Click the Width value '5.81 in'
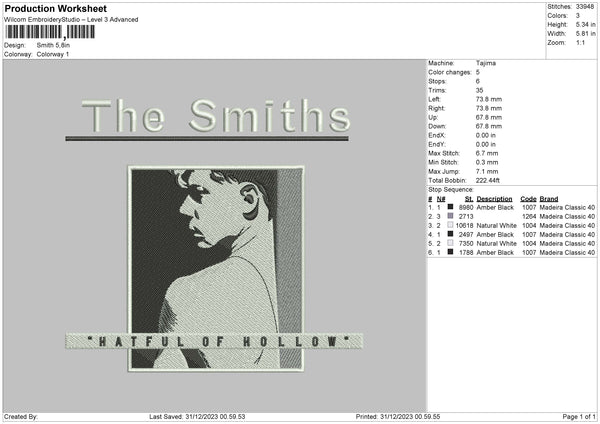Screen dimensions: 600x424 point(585,34)
